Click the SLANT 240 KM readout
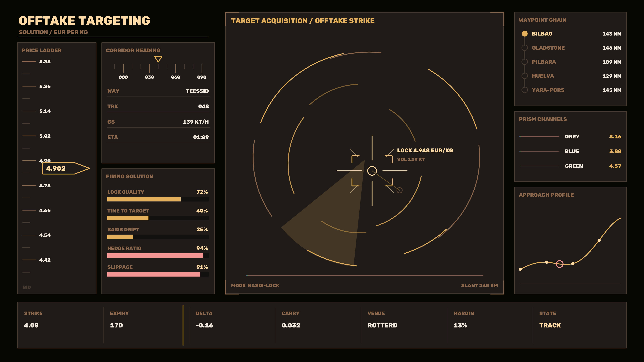Screen dimensions: 644x362 (x=479, y=286)
